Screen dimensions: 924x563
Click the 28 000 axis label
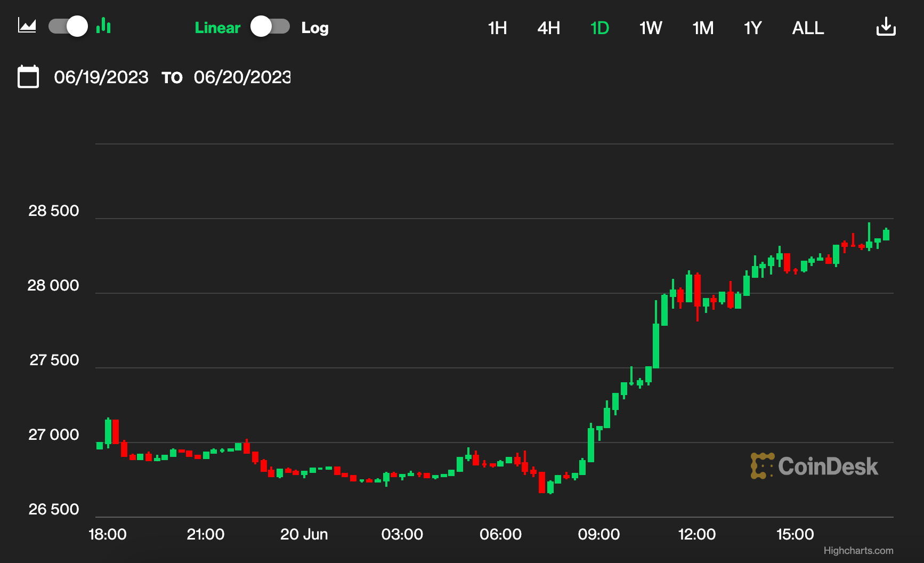53,285
